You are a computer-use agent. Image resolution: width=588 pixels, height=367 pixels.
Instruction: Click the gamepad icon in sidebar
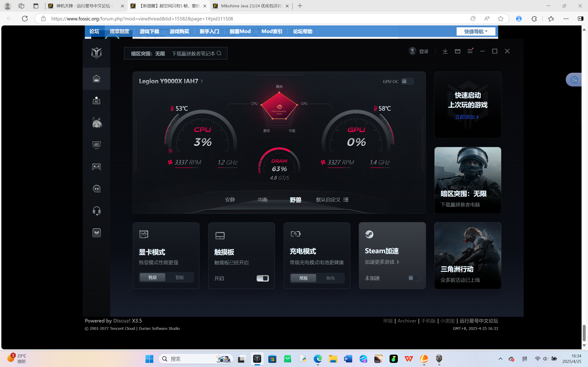96,167
